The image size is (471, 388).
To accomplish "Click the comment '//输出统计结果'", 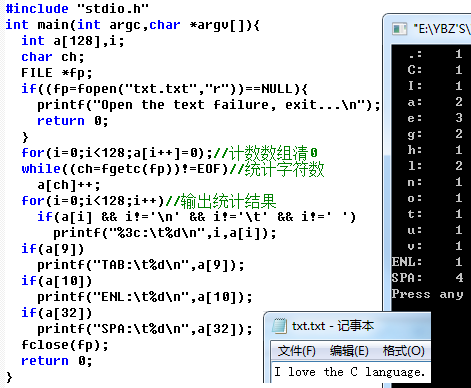I will pos(221,201).
